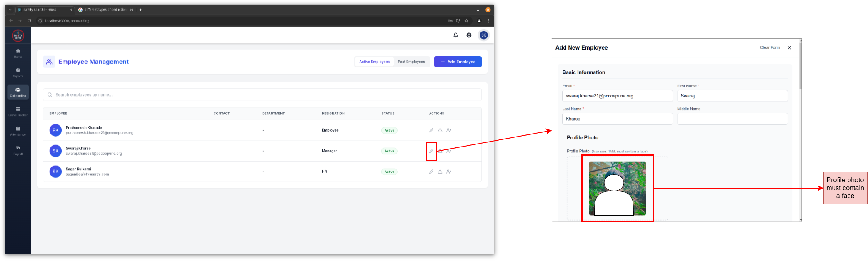This screenshot has height=261, width=868.
Task: Click HR designation cell
Action: point(324,172)
